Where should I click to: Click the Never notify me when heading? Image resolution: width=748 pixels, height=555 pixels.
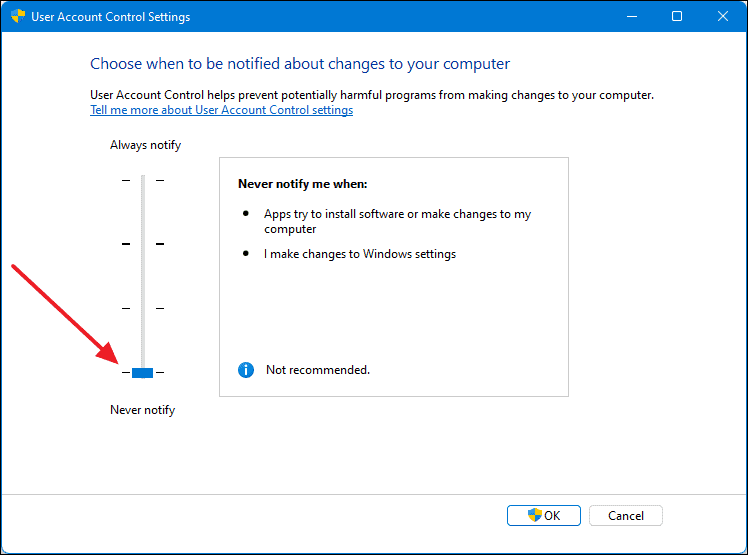pos(302,184)
